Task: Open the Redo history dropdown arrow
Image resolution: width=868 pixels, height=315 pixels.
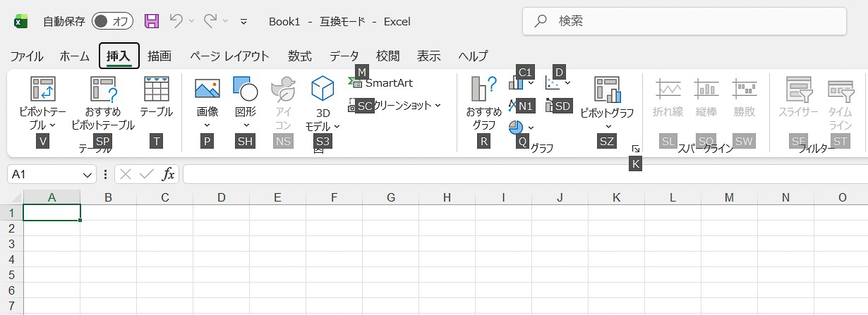Action: pyautogui.click(x=225, y=22)
